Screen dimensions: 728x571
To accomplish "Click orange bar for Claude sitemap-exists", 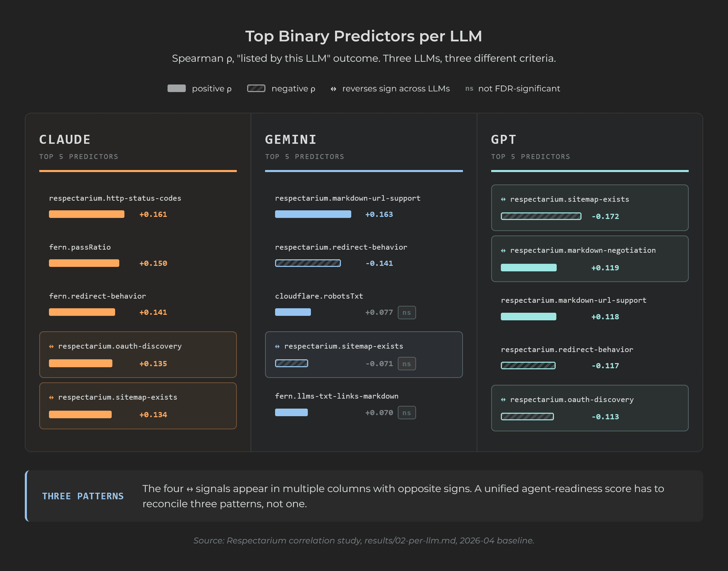I will [x=80, y=414].
